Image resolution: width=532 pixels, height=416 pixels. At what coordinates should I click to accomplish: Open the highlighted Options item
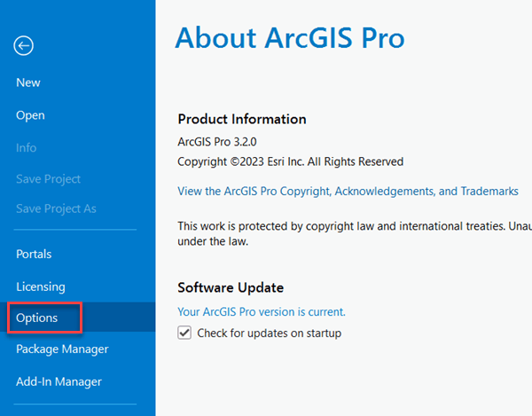(37, 318)
